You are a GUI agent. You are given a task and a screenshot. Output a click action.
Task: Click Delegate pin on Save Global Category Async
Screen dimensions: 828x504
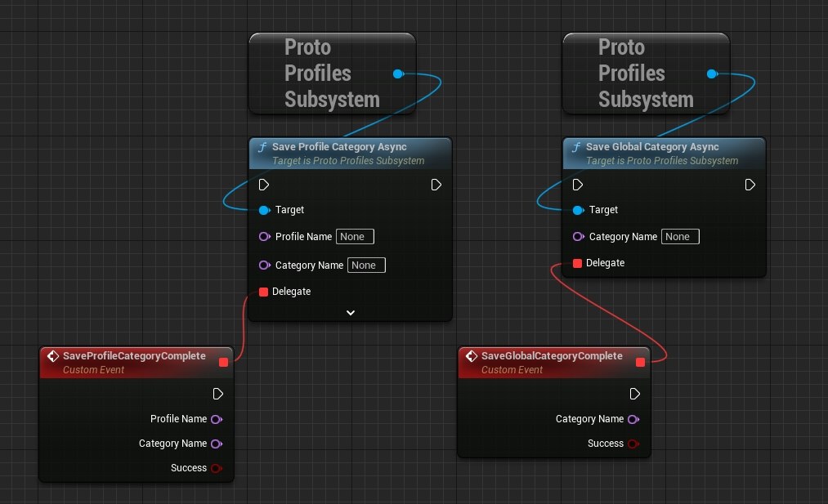coord(577,263)
